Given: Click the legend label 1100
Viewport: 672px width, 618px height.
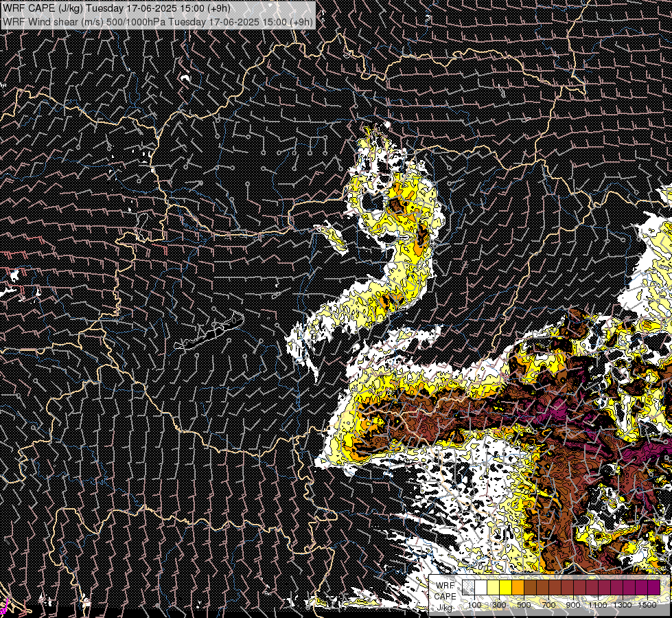Looking at the screenshot, I should [598, 605].
